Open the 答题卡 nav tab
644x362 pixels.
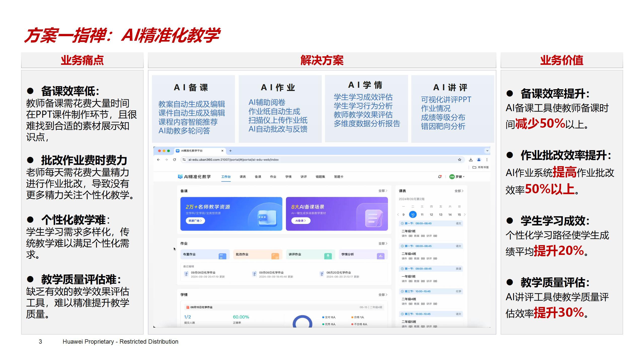point(339,177)
